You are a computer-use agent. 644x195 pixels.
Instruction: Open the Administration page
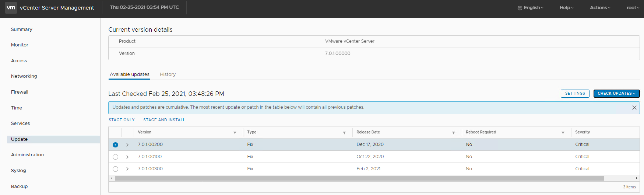point(27,155)
